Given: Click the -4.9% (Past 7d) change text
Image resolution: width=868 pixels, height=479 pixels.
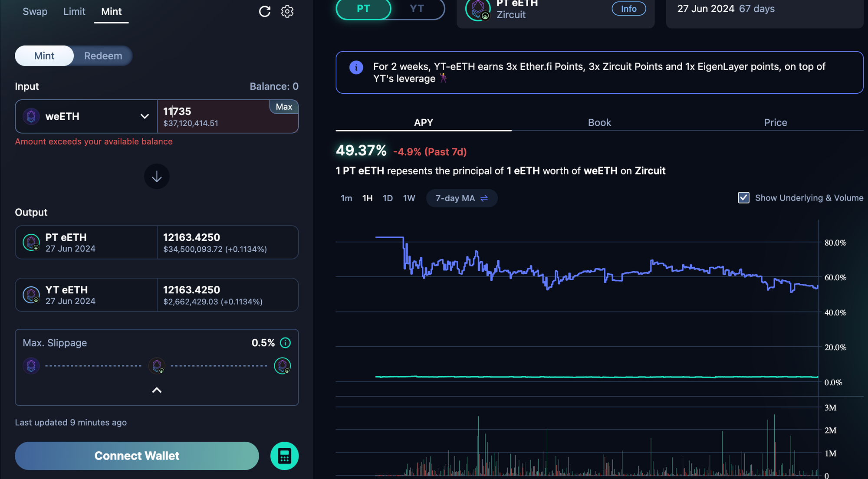Looking at the screenshot, I should 430,152.
